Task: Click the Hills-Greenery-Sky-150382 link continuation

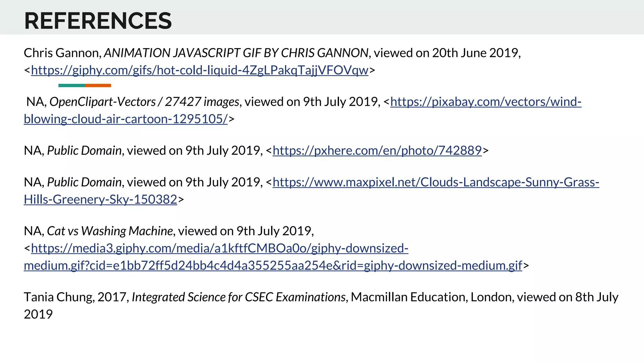Action: pos(101,200)
